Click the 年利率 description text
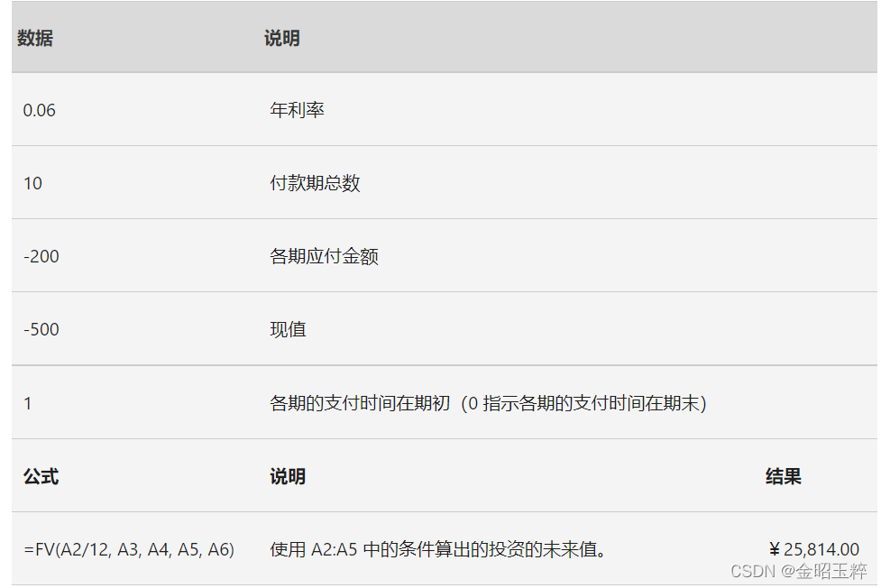 point(297,110)
